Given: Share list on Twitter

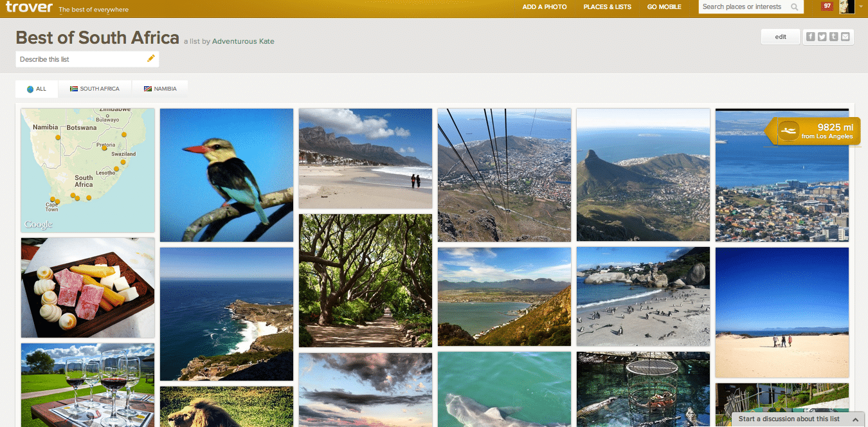Looking at the screenshot, I should (x=822, y=37).
